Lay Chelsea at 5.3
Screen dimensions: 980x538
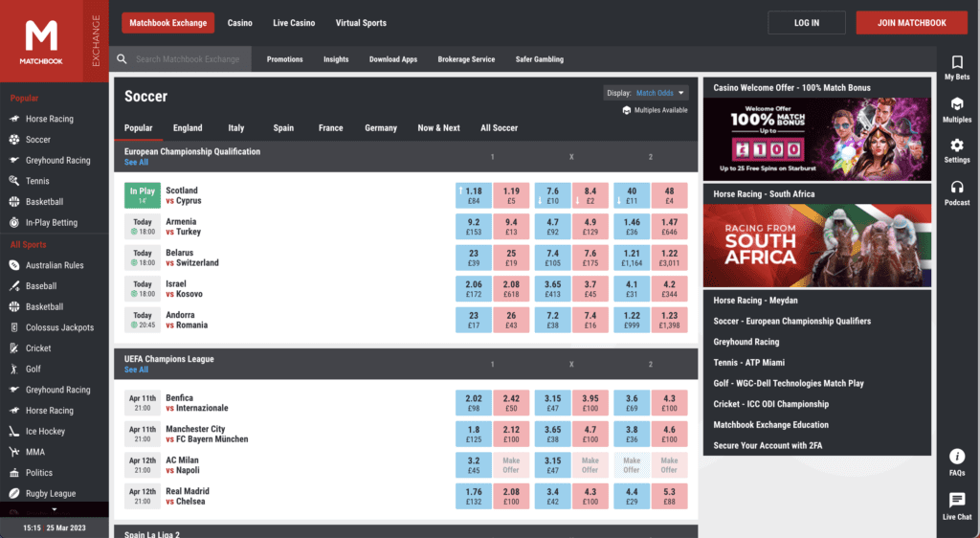(669, 496)
